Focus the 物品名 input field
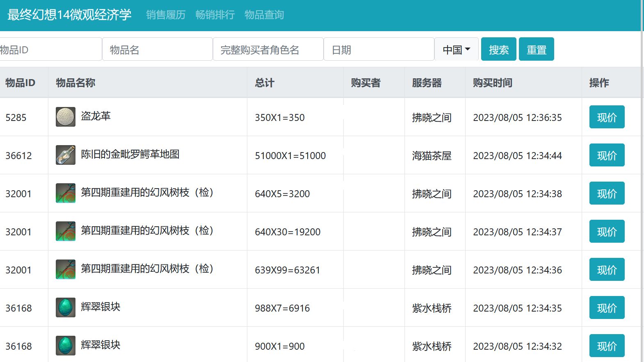 (x=158, y=49)
